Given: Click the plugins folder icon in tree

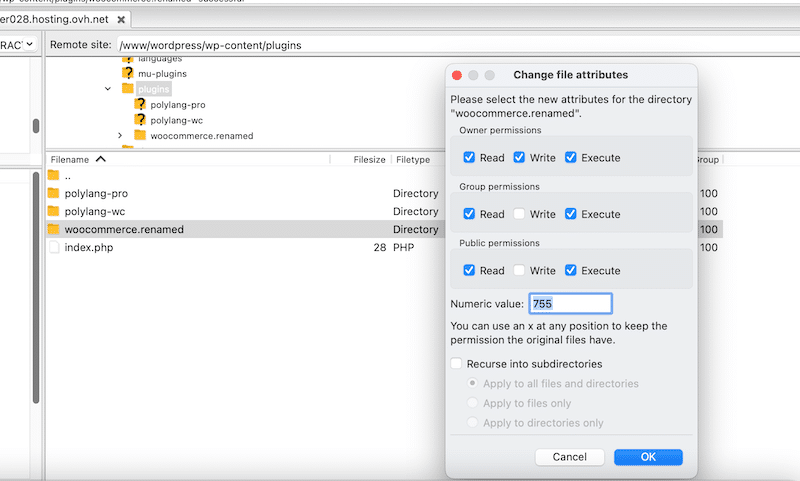Looking at the screenshot, I should (x=127, y=89).
